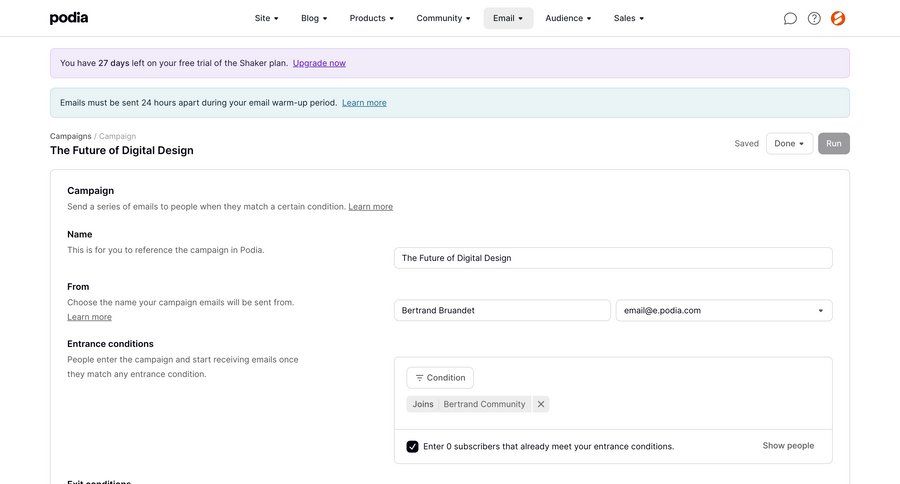Expand the Done status dropdown
Image resolution: width=900 pixels, height=484 pixels.
[789, 143]
